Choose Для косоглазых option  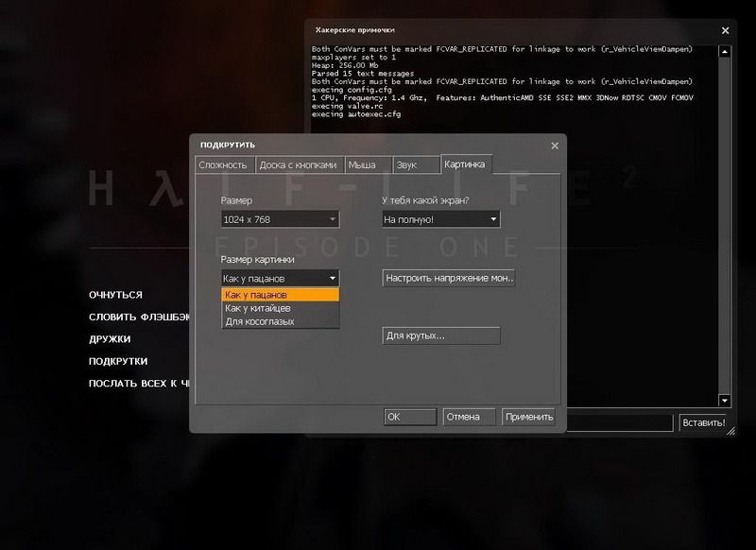click(x=280, y=321)
